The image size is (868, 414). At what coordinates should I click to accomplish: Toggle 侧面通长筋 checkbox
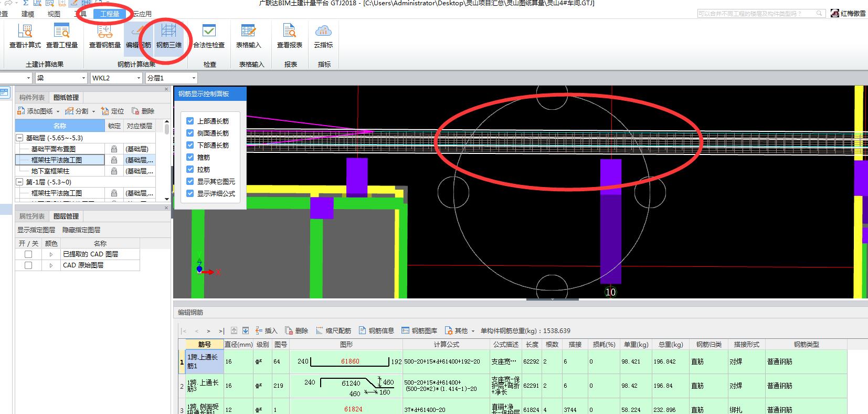point(190,133)
